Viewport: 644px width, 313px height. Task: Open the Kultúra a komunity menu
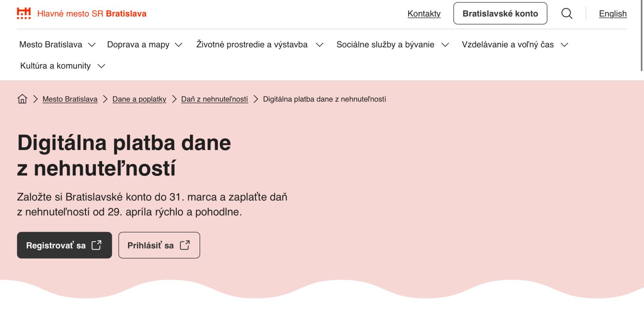pos(56,66)
